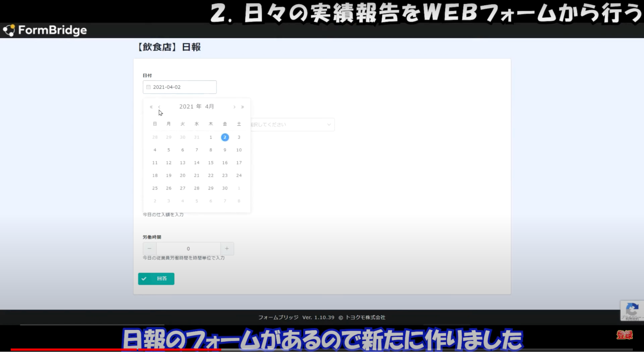Pick April 30 in the calendar
The width and height of the screenshot is (644, 352).
225,188
